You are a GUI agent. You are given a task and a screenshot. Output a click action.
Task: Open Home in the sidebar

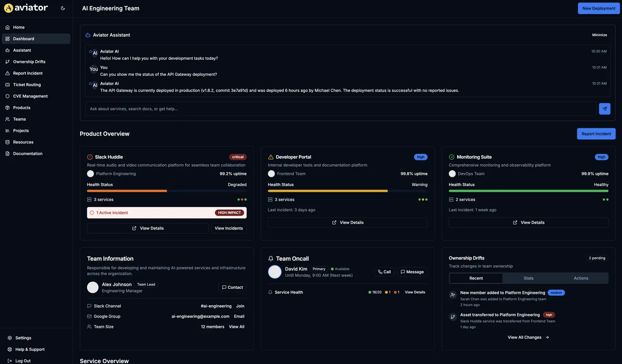(36, 27)
